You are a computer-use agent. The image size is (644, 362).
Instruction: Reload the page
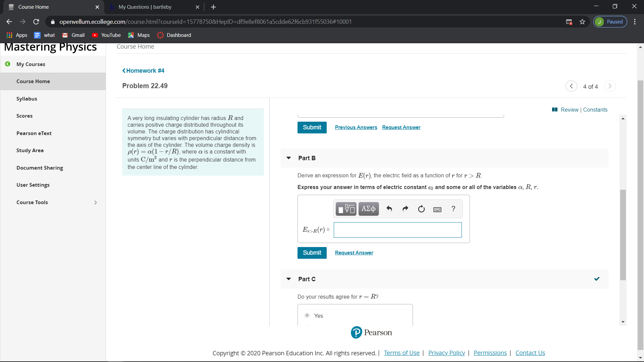point(36,22)
